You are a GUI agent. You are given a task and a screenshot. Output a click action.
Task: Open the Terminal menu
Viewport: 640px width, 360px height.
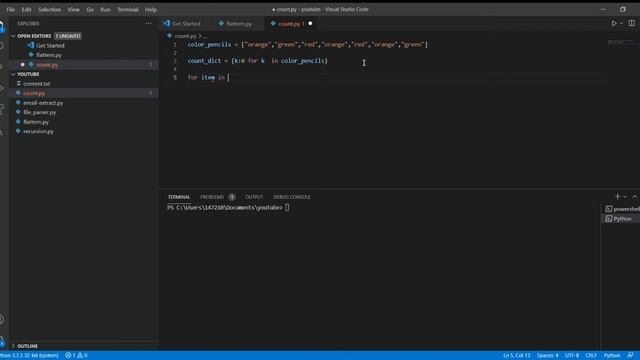point(128,9)
